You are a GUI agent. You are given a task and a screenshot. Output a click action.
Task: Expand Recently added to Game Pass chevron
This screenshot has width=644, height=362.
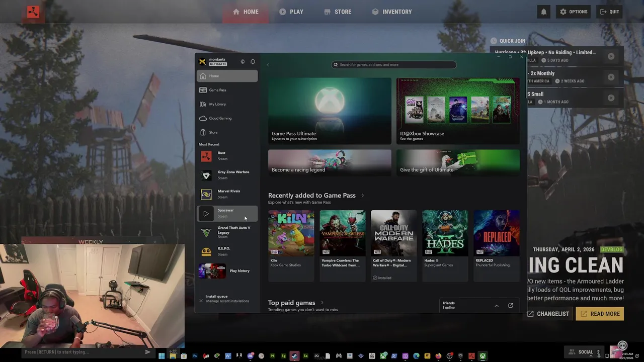click(363, 196)
